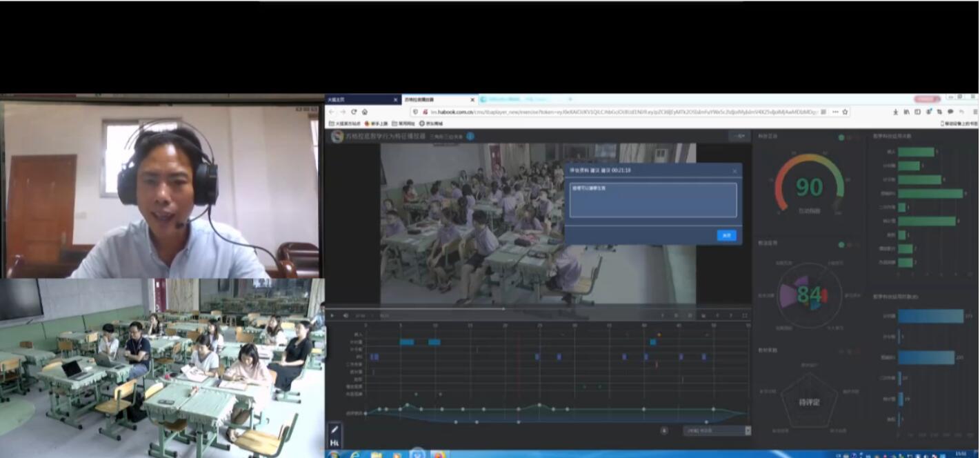980x458 pixels.
Task: Open the browser page actions three-dot menu
Action: click(x=835, y=112)
